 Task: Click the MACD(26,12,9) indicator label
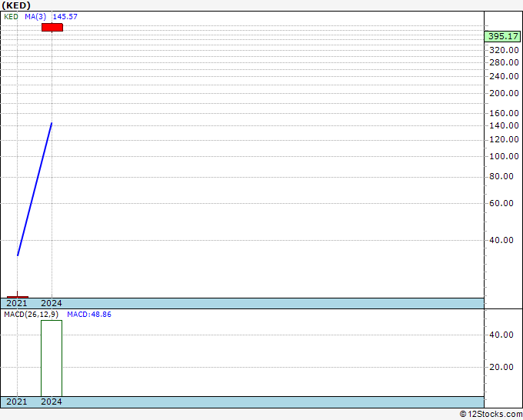31,315
